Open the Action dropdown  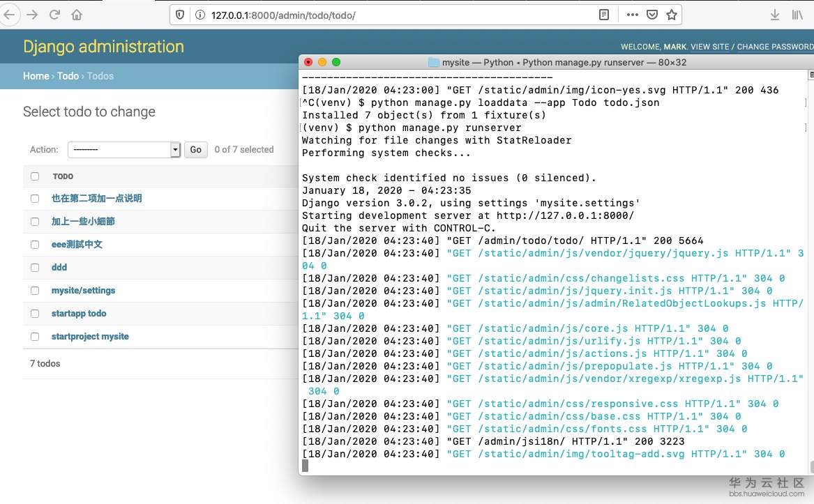[x=124, y=149]
